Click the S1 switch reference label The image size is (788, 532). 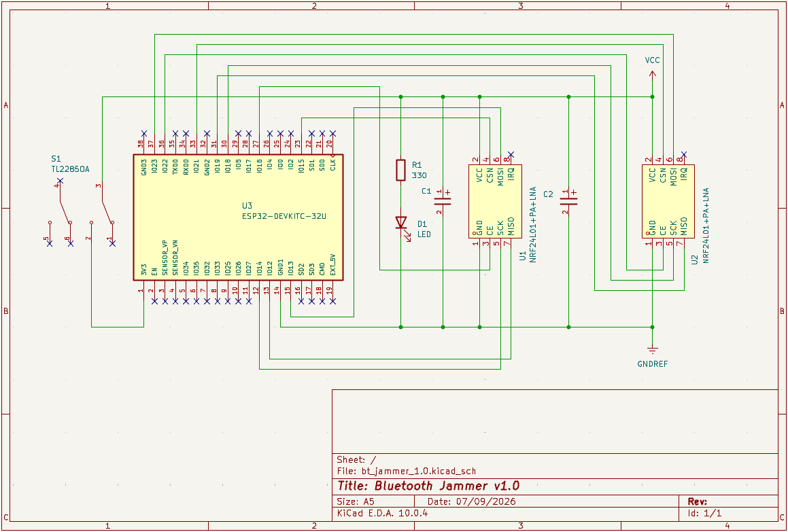(56, 159)
